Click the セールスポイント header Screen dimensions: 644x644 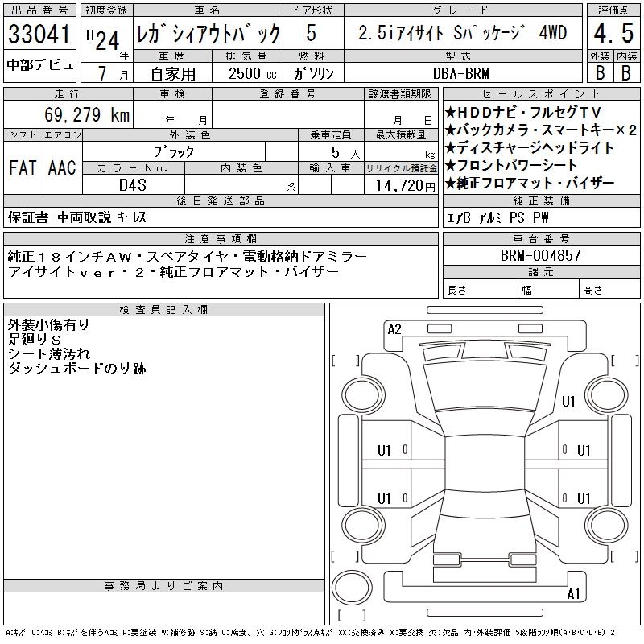pyautogui.click(x=541, y=94)
